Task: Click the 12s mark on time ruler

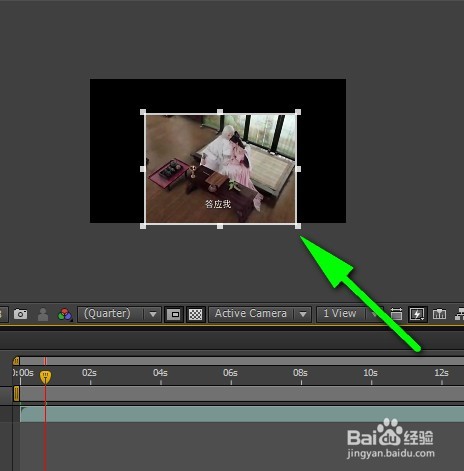Action: point(441,373)
